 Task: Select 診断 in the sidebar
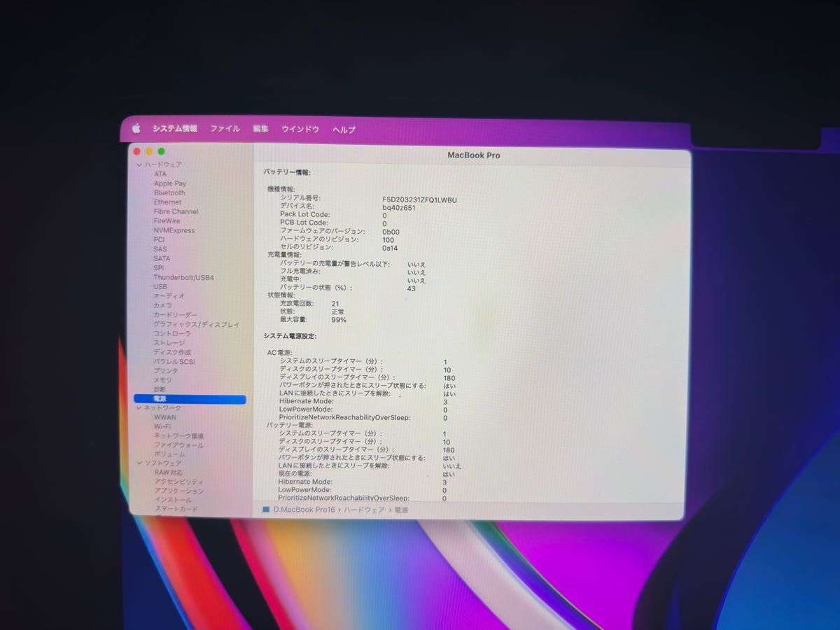(160, 389)
